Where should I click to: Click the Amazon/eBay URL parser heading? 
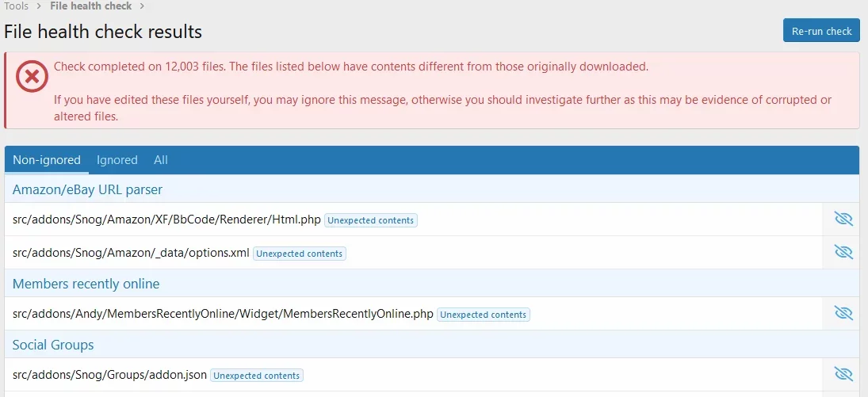(87, 189)
